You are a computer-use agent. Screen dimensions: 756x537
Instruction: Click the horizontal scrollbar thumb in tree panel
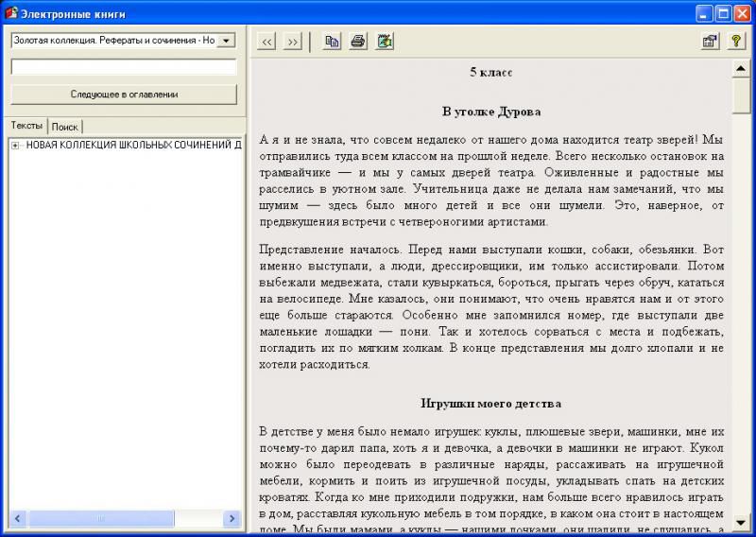point(100,518)
